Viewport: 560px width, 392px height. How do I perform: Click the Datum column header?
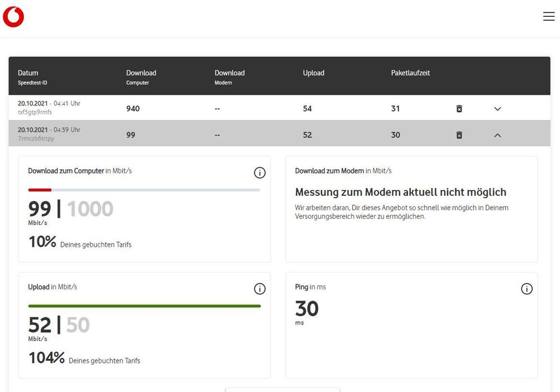pyautogui.click(x=28, y=73)
